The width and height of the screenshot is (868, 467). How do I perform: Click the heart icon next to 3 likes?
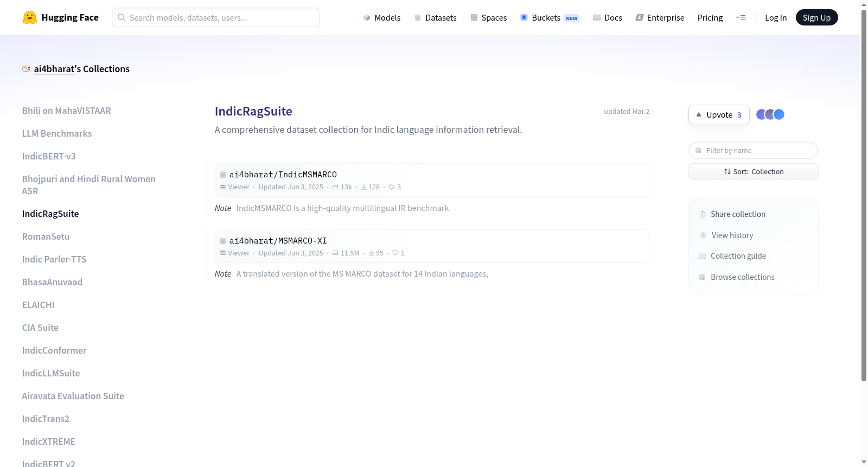392,187
